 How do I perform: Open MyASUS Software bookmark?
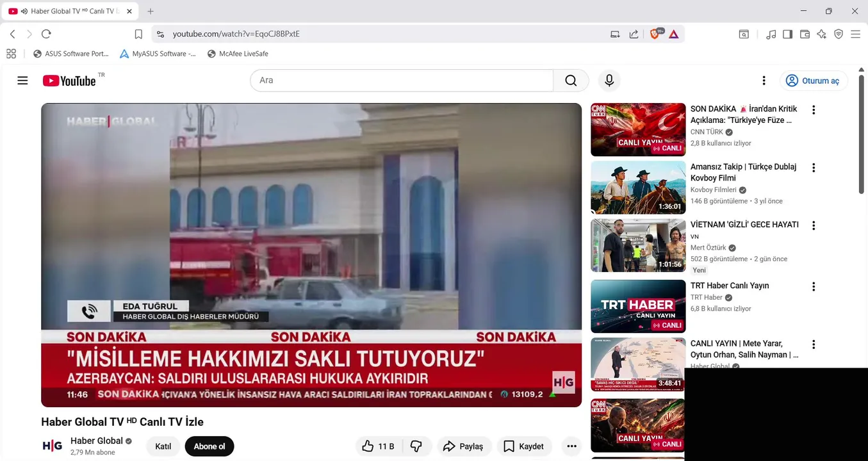[x=158, y=54]
